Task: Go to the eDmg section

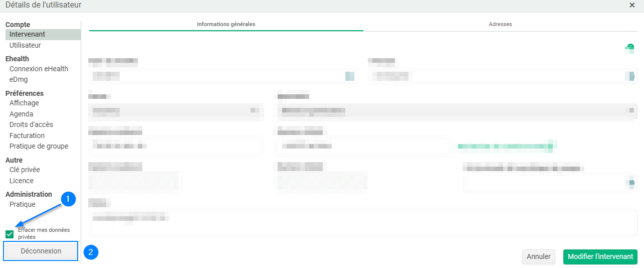Action: 19,79
